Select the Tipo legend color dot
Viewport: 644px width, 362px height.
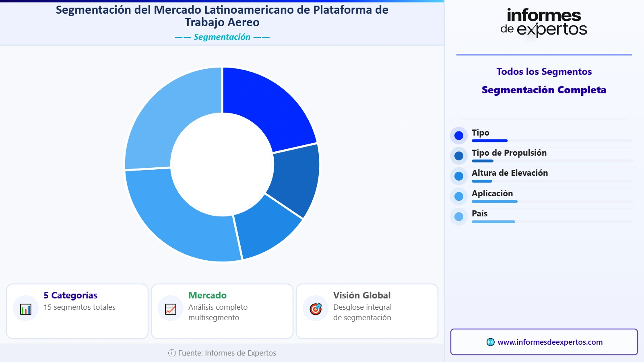tap(459, 136)
